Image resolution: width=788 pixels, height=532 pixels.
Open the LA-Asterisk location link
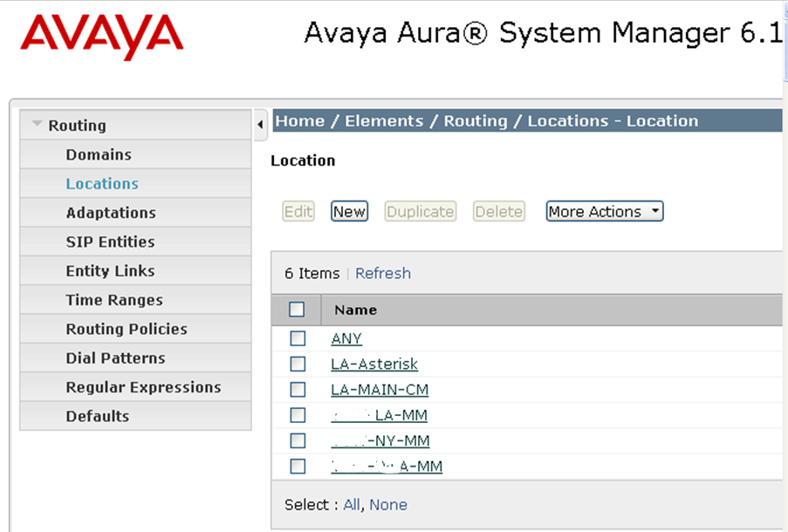(374, 364)
